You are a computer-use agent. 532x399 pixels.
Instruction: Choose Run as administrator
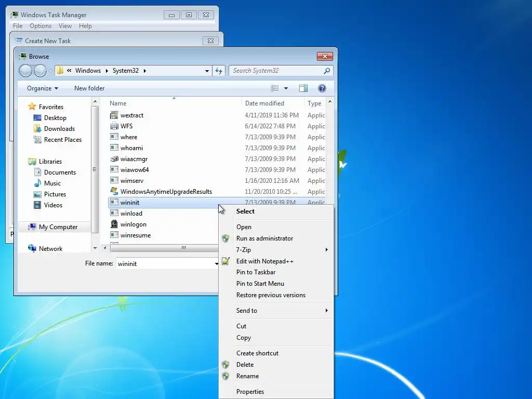click(276, 238)
